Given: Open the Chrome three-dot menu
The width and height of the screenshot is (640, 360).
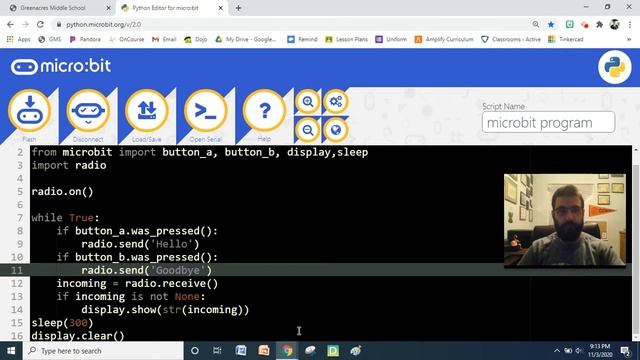Looking at the screenshot, I should 630,24.
